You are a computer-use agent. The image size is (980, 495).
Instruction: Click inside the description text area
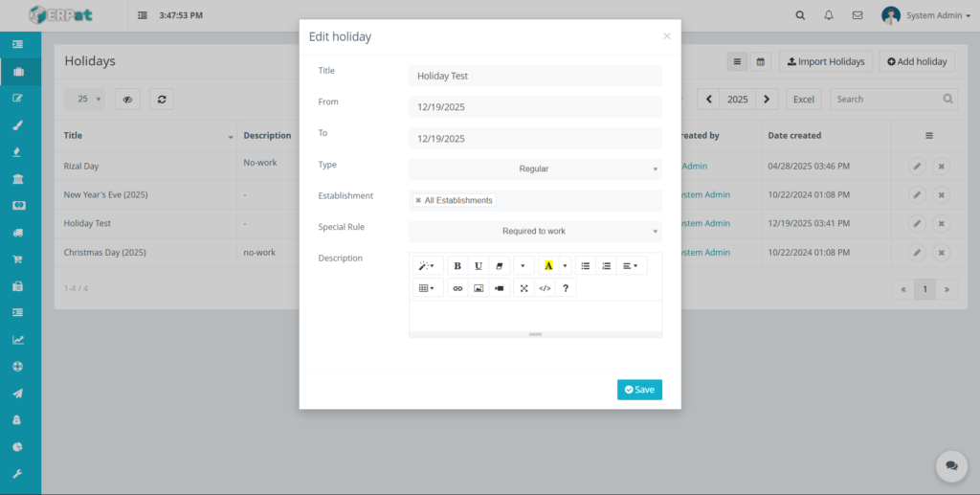coord(536,316)
